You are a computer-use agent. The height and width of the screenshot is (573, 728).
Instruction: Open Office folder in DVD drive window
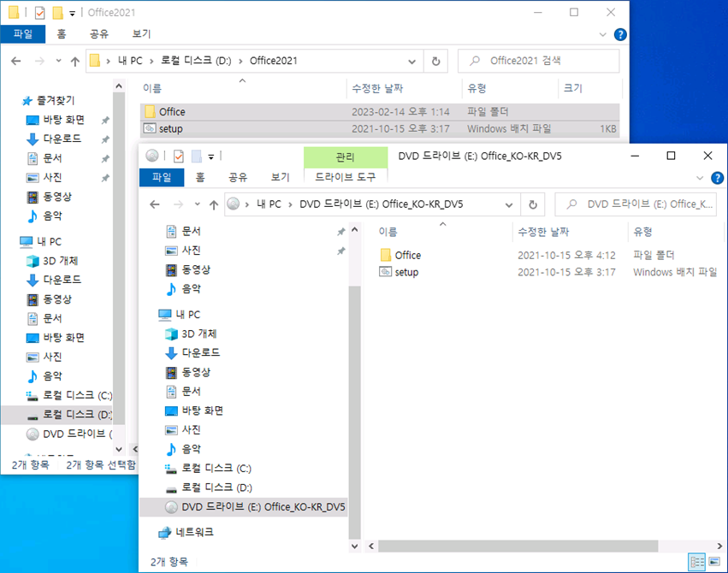tap(407, 255)
